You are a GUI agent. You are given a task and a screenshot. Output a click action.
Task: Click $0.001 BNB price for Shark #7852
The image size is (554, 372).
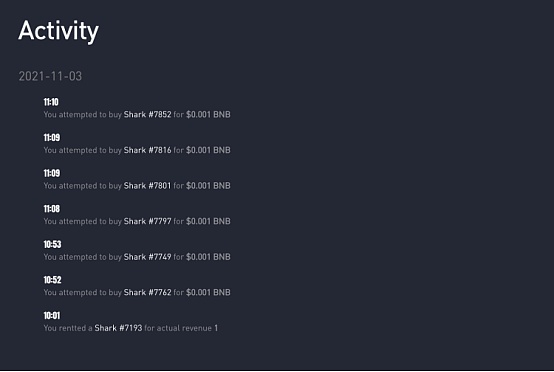point(208,114)
